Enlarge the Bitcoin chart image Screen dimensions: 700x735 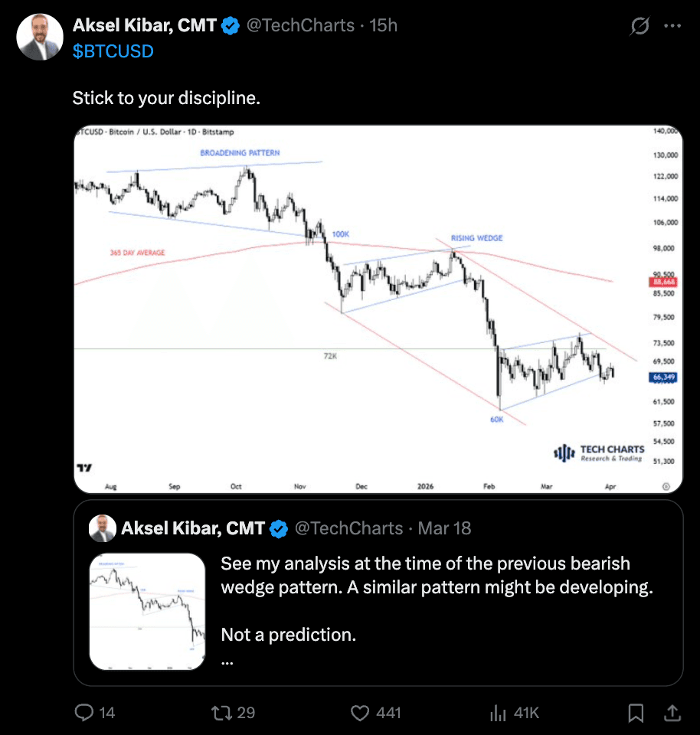coord(378,309)
